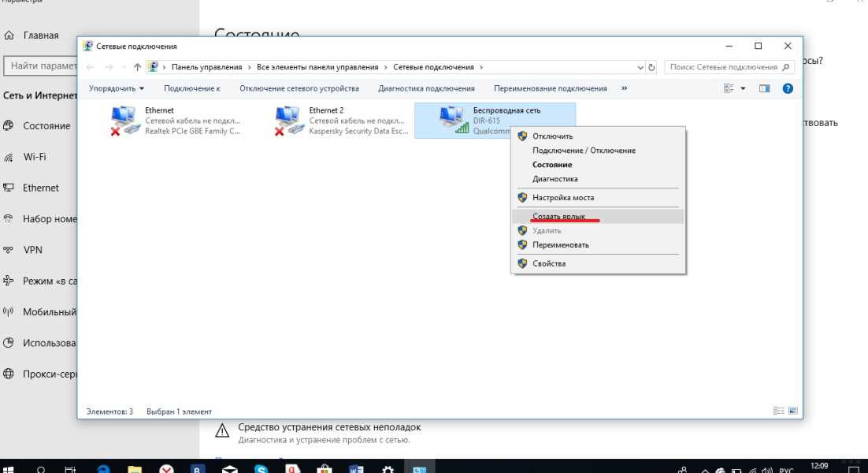
Task: Open view options dropdown arrow
Action: pyautogui.click(x=743, y=88)
